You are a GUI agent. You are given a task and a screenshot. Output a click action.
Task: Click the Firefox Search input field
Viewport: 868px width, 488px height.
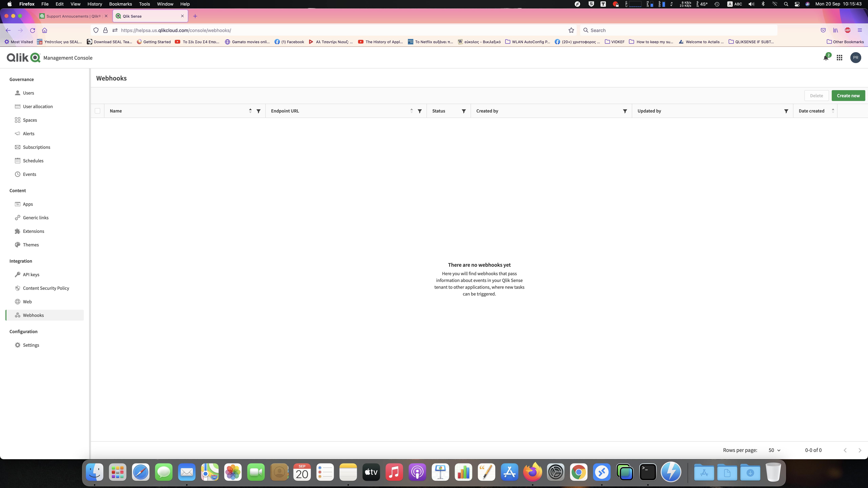pos(677,30)
